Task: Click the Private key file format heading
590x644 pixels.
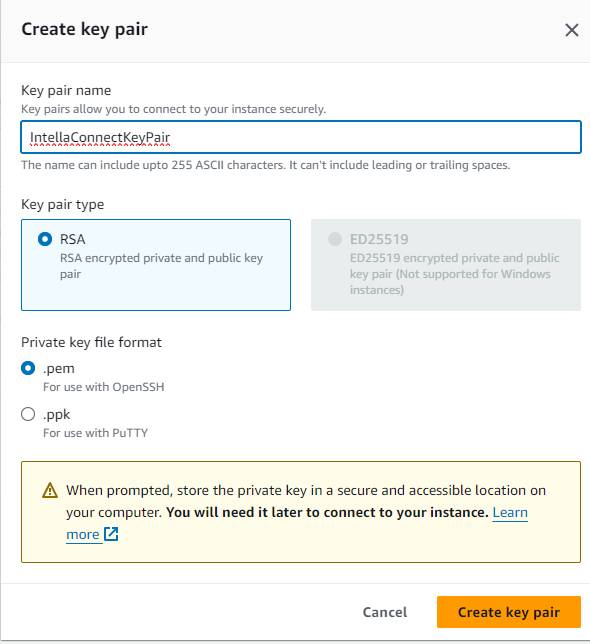Action: point(91,343)
